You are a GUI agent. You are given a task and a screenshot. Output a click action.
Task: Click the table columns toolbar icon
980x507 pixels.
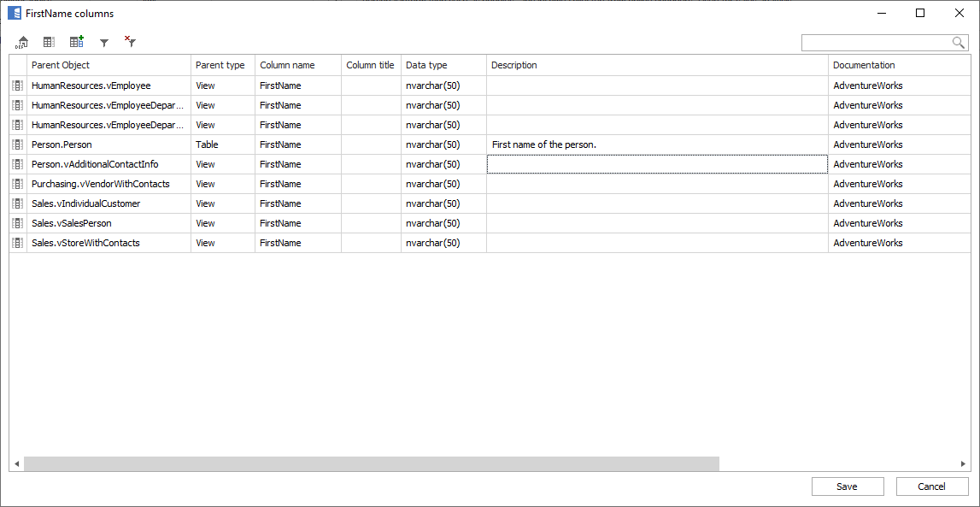tap(49, 42)
